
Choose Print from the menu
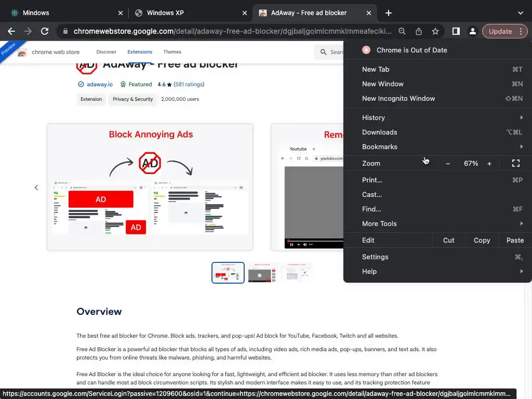click(x=437, y=180)
